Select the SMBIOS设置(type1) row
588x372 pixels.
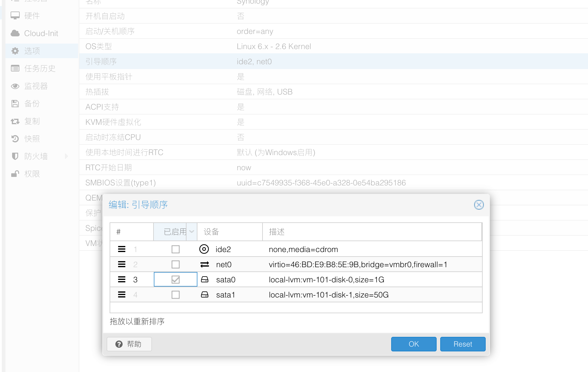(333, 183)
